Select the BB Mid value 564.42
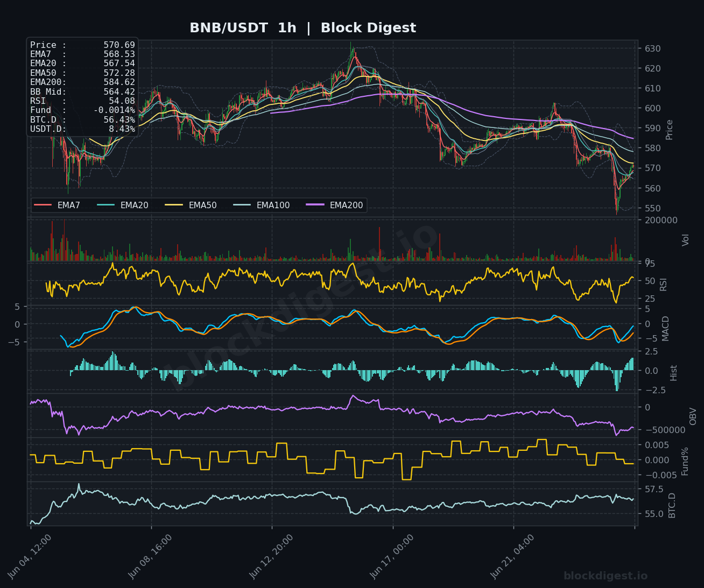The image size is (704, 588). coord(119,92)
